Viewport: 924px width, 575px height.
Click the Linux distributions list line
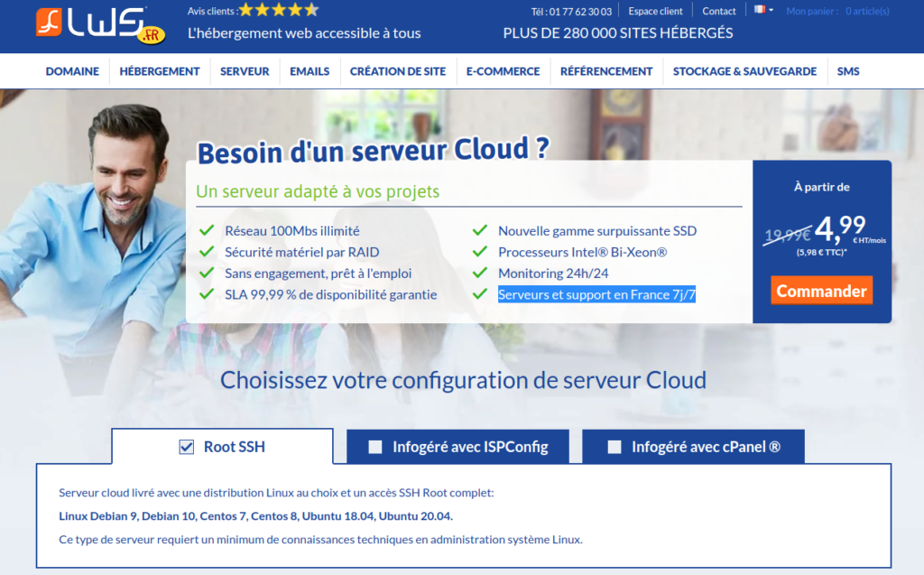coord(255,516)
